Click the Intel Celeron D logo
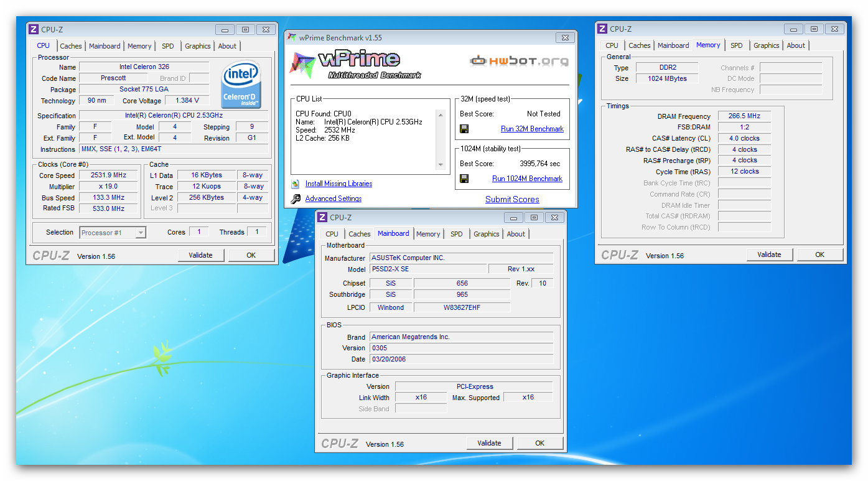The height and width of the screenshot is (481, 868). (241, 85)
